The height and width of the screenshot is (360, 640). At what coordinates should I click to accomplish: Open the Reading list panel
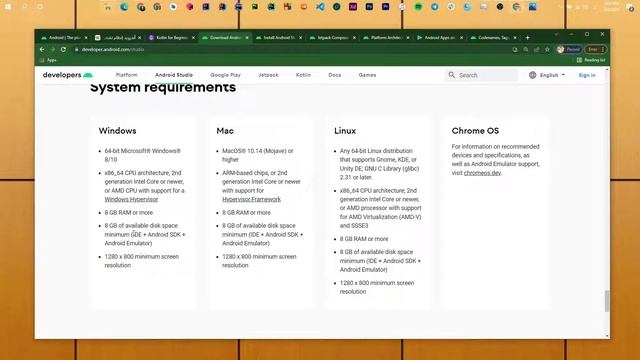pos(591,60)
